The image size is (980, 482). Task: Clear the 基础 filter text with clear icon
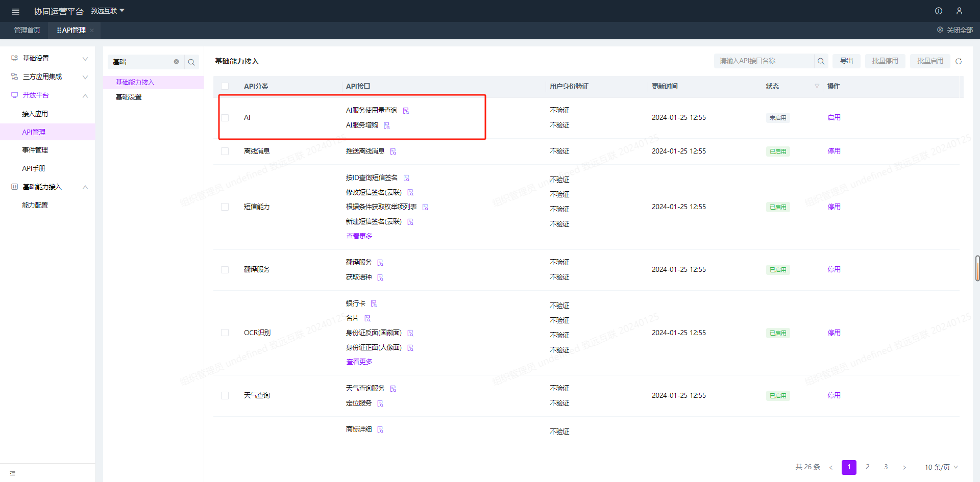(176, 62)
